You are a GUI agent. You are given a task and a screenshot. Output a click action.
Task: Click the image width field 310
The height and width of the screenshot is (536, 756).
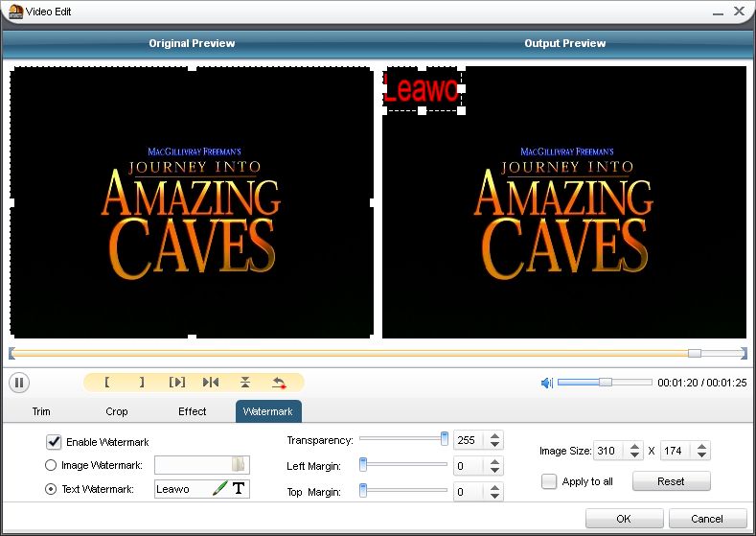click(x=610, y=451)
